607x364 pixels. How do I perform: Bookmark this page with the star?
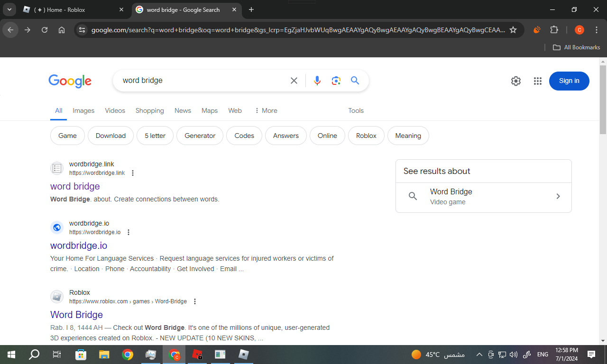point(513,30)
